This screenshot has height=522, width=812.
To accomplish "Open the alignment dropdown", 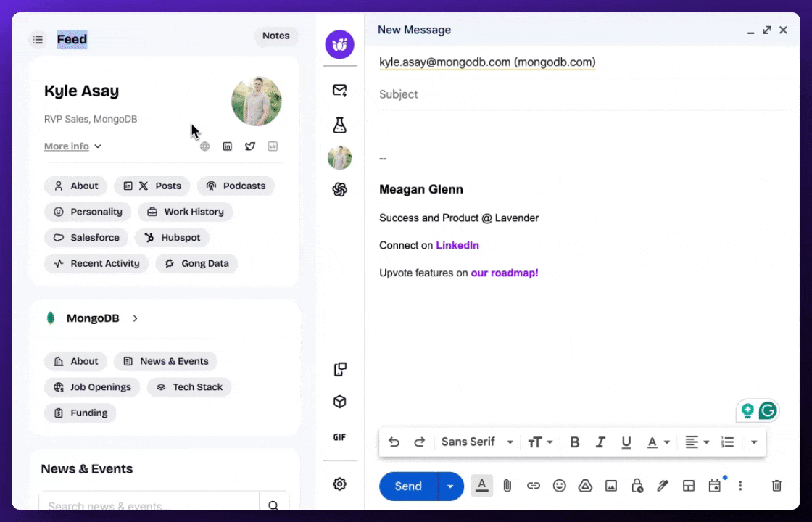I will pos(697,442).
